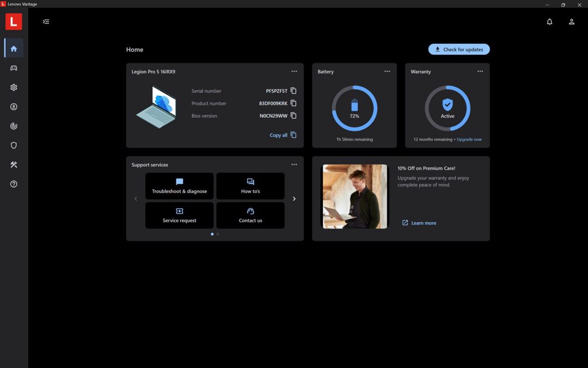Open the Smart performance sidebar icon
This screenshot has width=588, height=368.
14,126
